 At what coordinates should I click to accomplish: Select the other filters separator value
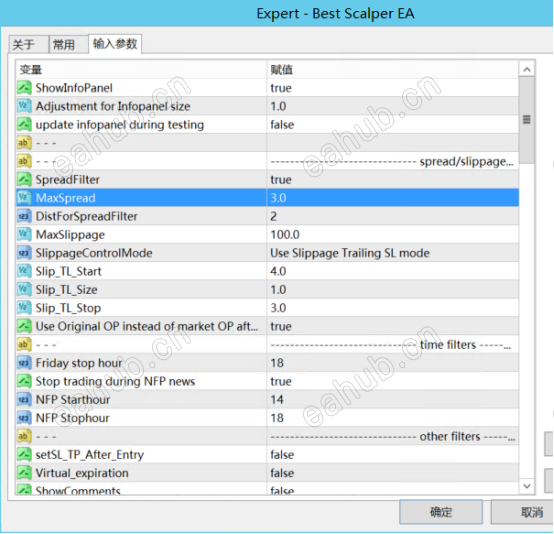coord(393,436)
